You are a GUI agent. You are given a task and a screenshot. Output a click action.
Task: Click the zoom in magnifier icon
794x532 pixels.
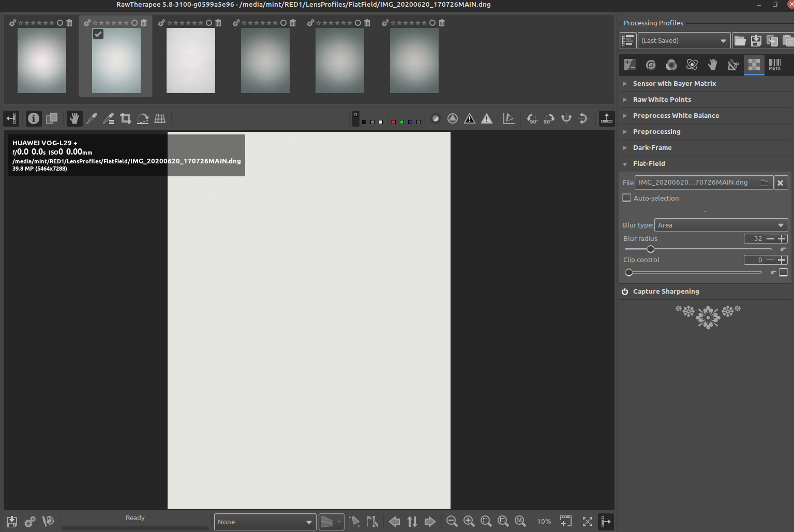point(469,521)
